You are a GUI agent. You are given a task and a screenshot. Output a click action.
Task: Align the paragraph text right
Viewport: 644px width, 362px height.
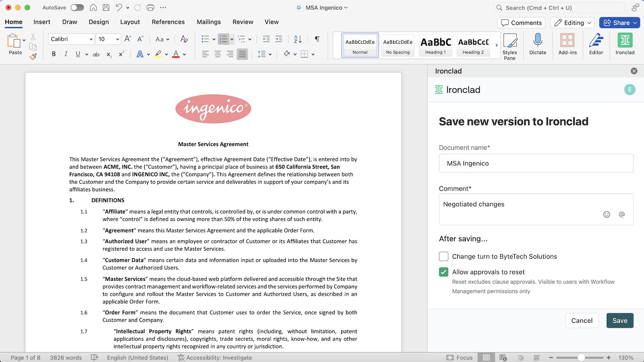[x=230, y=54]
